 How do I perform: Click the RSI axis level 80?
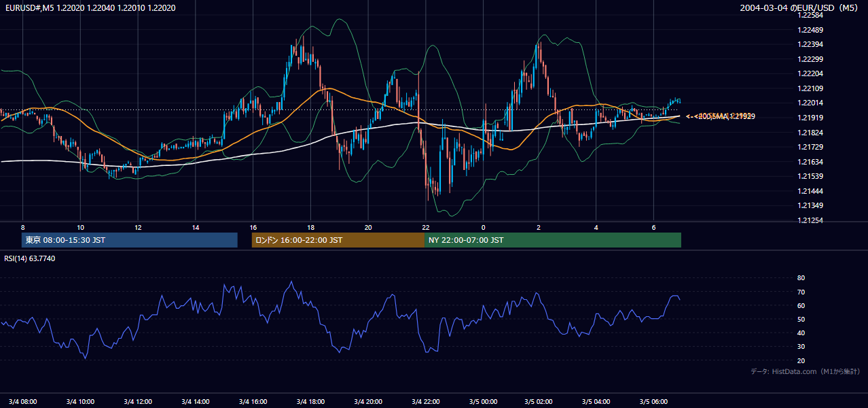tap(801, 278)
